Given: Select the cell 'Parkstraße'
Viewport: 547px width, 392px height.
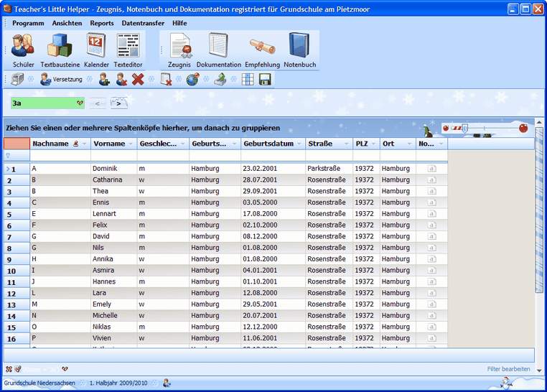Looking at the screenshot, I should click(x=329, y=169).
